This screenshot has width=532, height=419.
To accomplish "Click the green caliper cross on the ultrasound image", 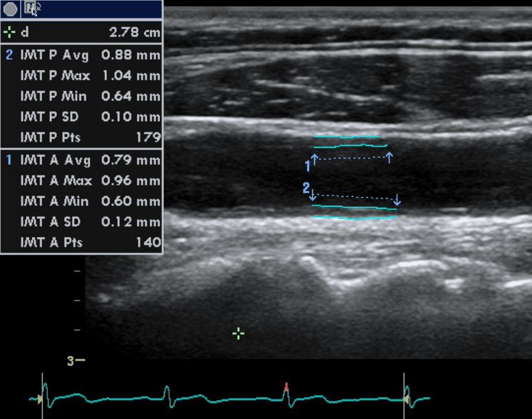I will click(x=238, y=334).
